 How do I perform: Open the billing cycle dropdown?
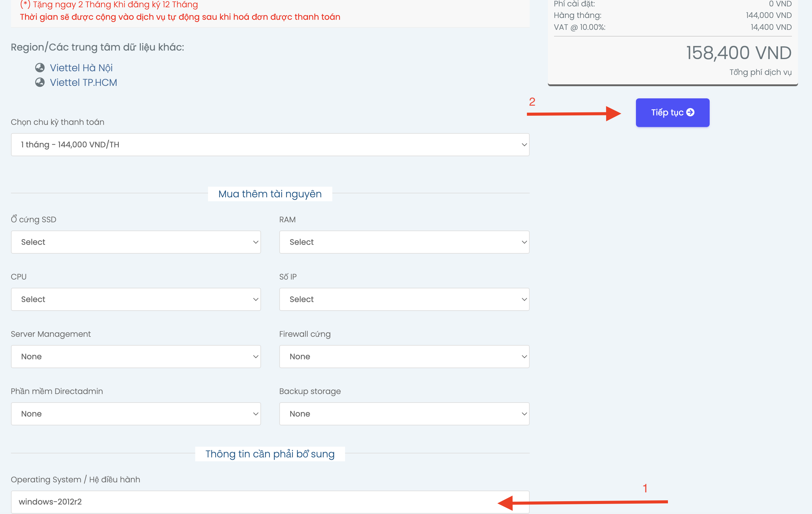point(270,145)
